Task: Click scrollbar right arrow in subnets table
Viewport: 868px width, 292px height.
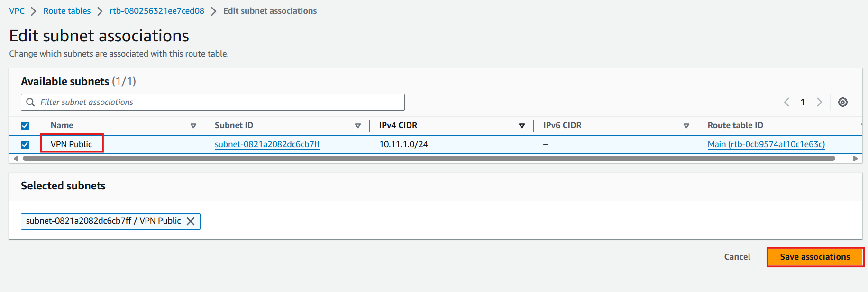Action: (x=855, y=159)
